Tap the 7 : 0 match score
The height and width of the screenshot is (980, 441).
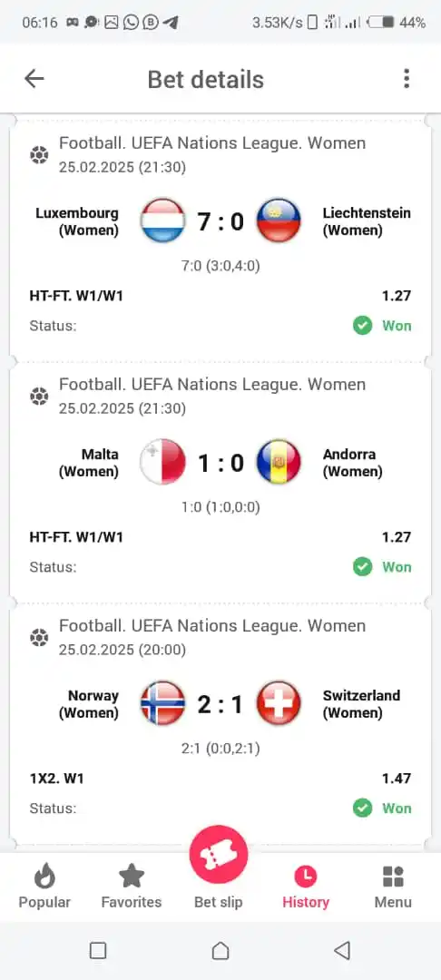(x=220, y=221)
